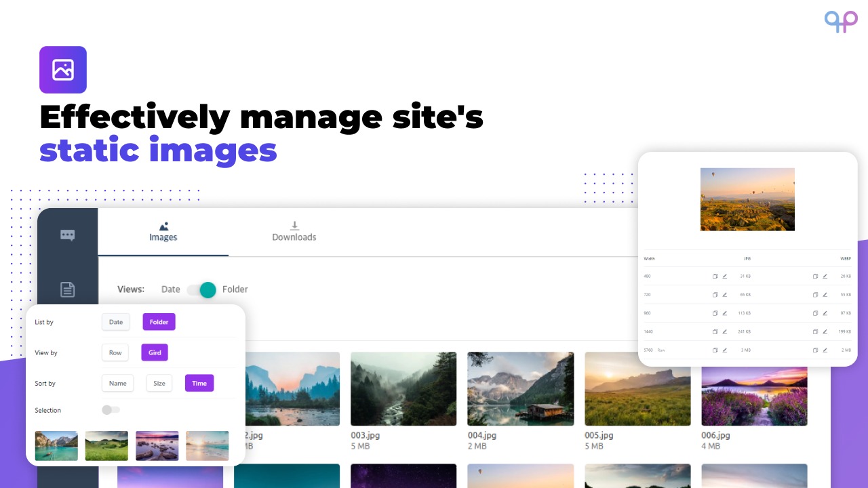The width and height of the screenshot is (868, 488).
Task: Edit the 720 width JPG version
Action: click(724, 295)
